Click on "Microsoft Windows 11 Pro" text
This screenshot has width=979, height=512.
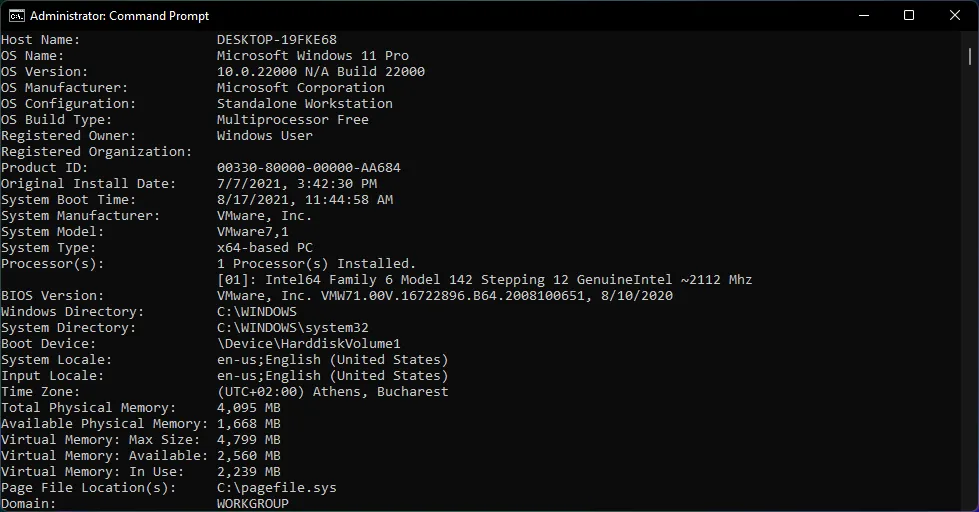pos(313,56)
